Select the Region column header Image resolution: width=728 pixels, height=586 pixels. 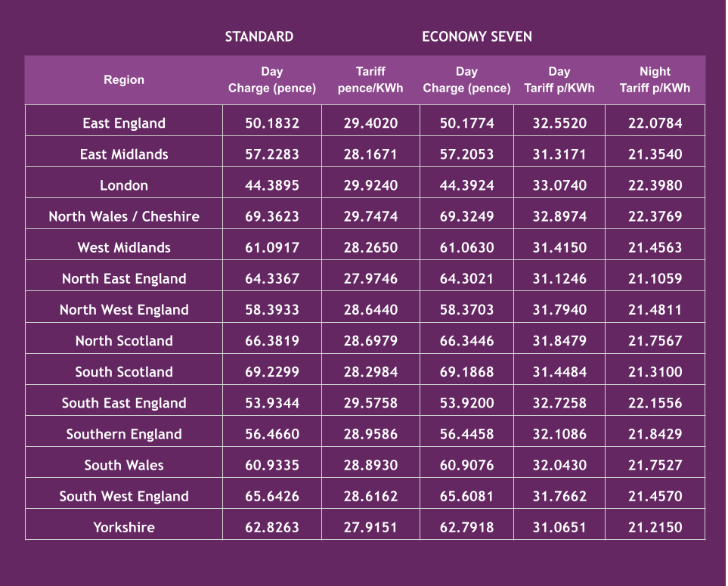(x=124, y=79)
